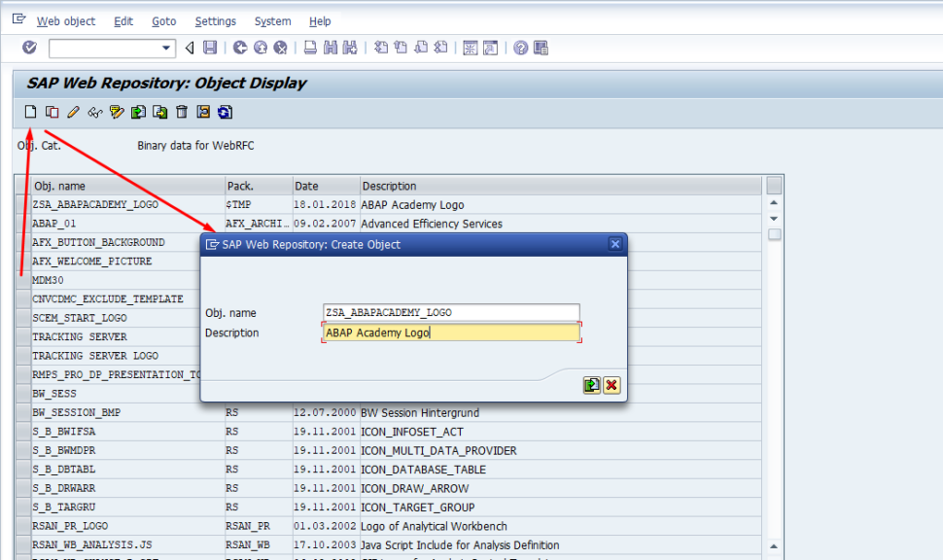The image size is (943, 560).
Task: Click the Refresh icon on application toolbar
Action: 225,112
